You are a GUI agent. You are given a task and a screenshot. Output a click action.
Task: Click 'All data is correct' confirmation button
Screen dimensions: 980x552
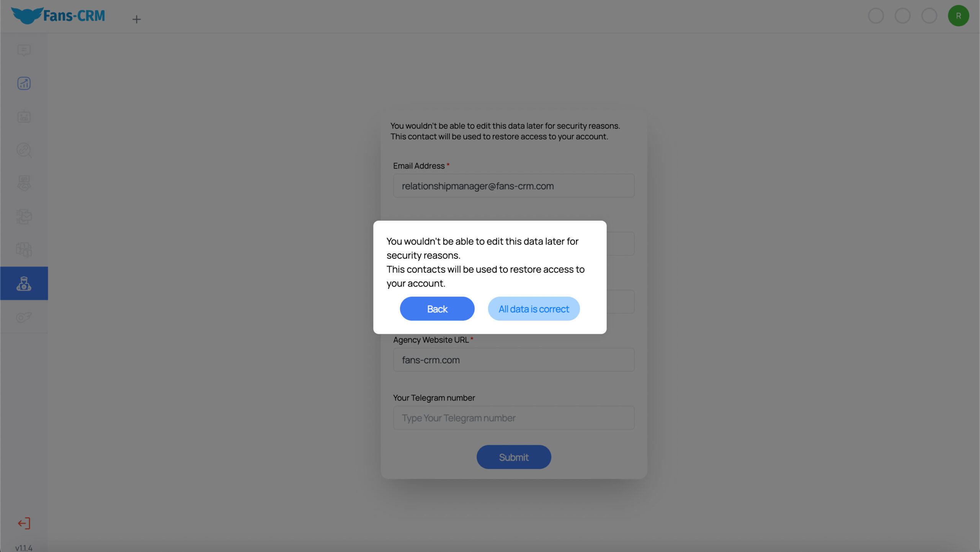point(534,308)
